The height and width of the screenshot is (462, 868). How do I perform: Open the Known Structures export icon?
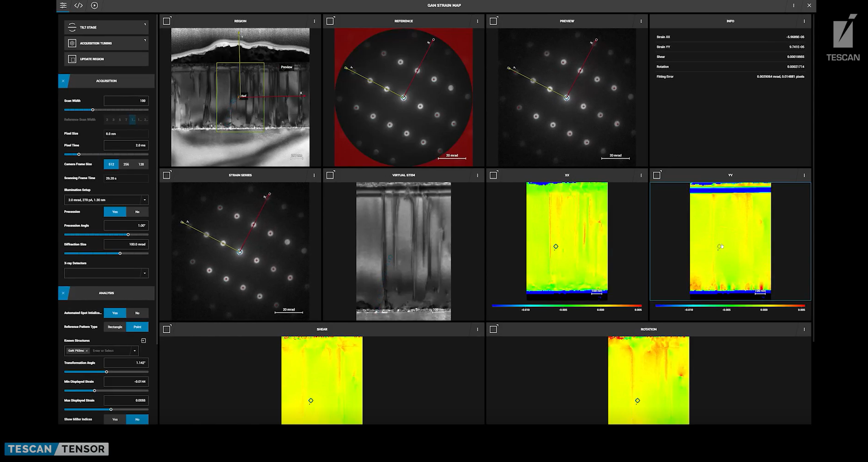(x=144, y=340)
